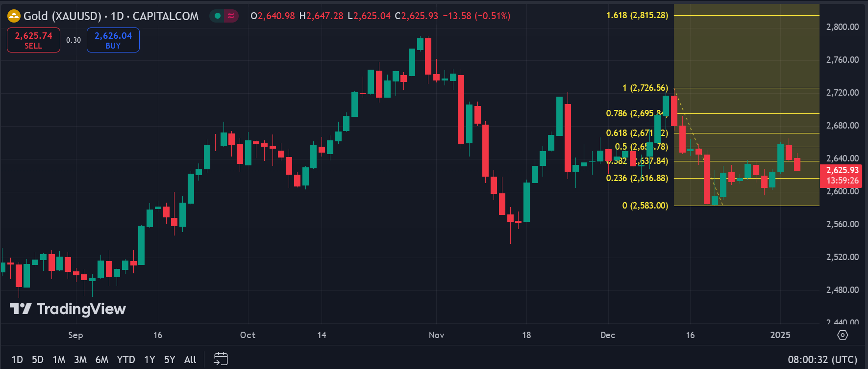Click the Gold (XAUUSD) symbol title
868x369 pixels.
click(x=62, y=16)
